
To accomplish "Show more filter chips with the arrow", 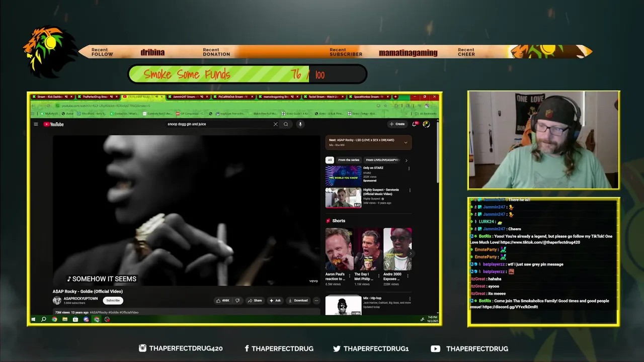I will click(x=406, y=160).
